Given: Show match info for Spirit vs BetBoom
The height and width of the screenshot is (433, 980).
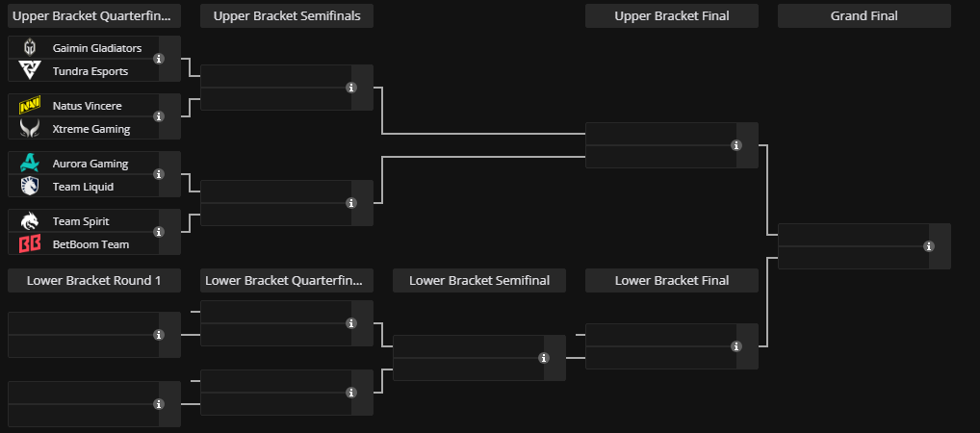Looking at the screenshot, I should (159, 232).
